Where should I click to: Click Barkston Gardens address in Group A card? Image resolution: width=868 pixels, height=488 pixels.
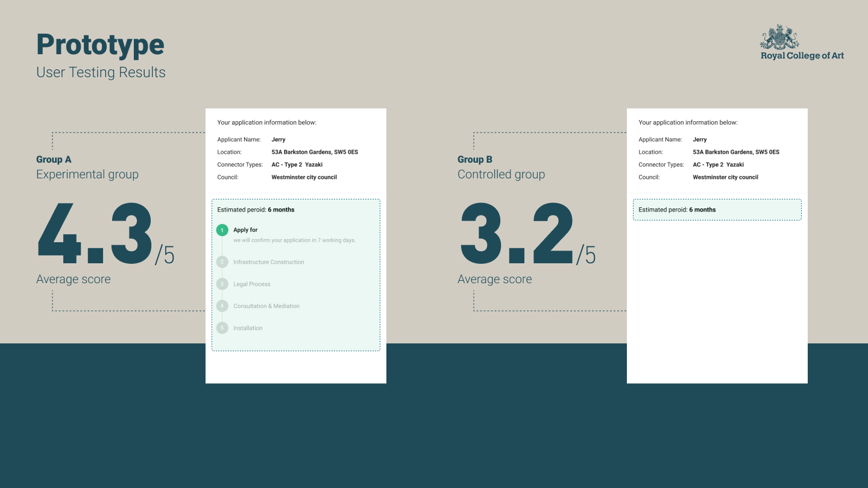click(x=315, y=152)
